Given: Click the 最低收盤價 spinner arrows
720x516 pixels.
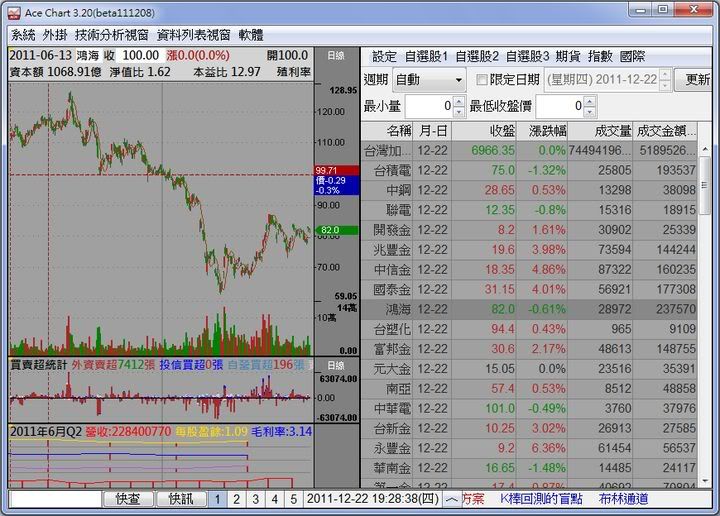Looking at the screenshot, I should click(x=590, y=107).
